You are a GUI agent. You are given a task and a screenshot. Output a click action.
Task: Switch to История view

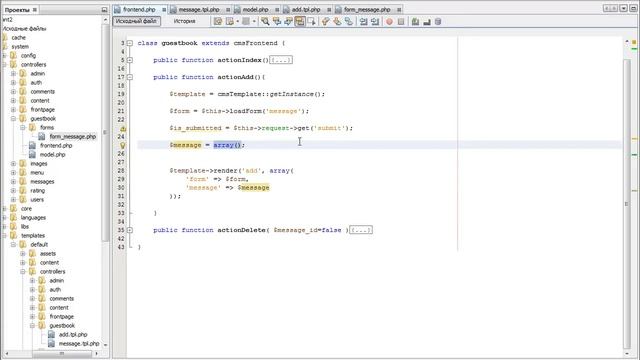click(x=184, y=21)
